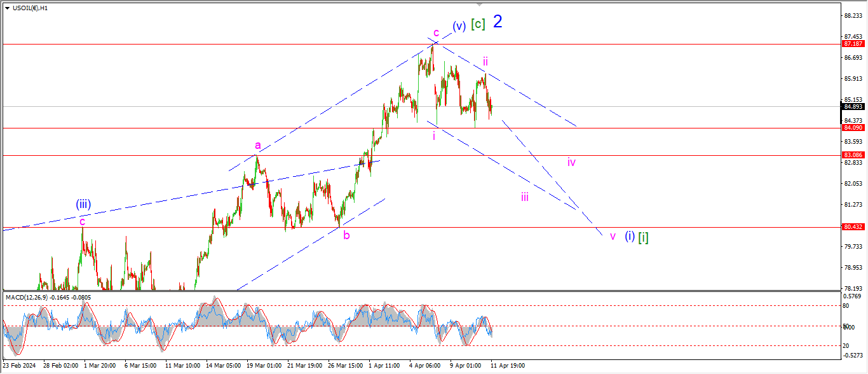Click the red 84.090 price level tag
The width and height of the screenshot is (868, 374).
coord(852,128)
